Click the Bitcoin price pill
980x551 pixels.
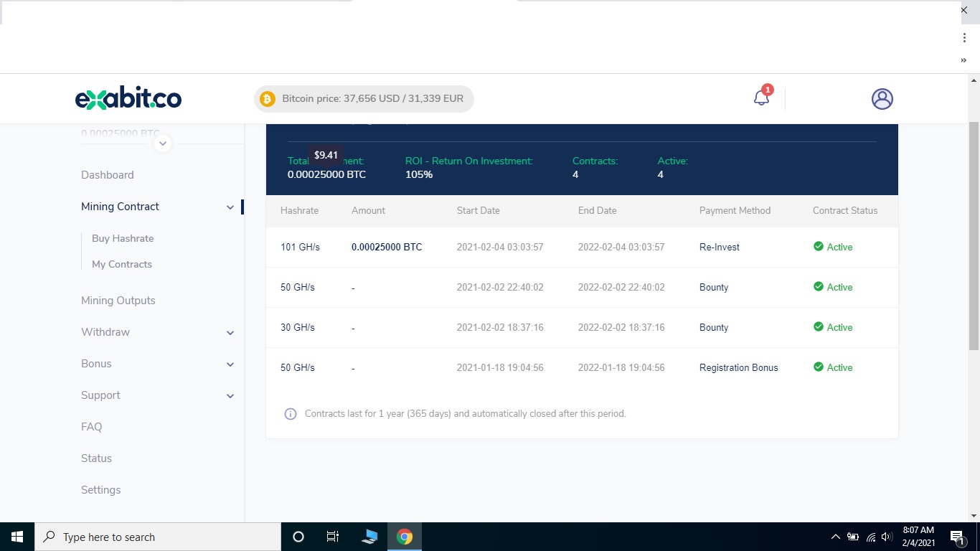(364, 99)
